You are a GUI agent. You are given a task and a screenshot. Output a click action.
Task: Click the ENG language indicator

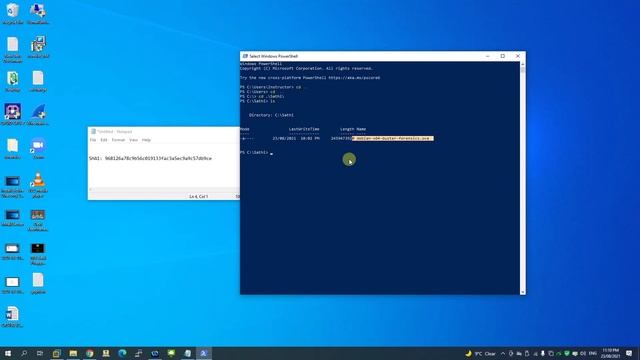(593, 353)
